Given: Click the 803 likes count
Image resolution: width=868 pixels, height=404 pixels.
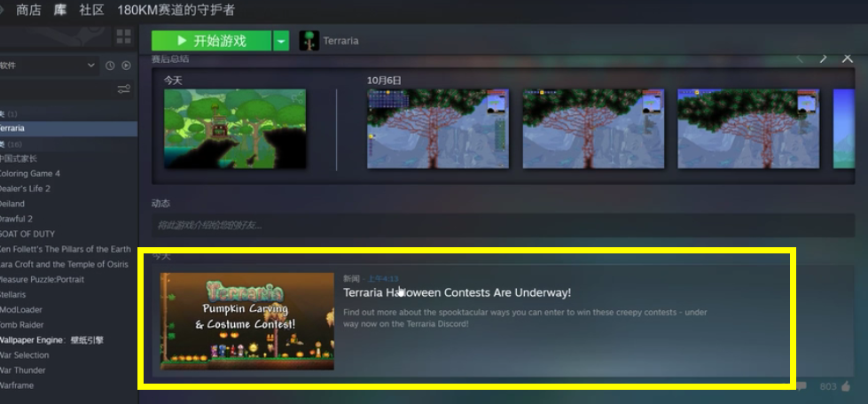Looking at the screenshot, I should coord(828,386).
